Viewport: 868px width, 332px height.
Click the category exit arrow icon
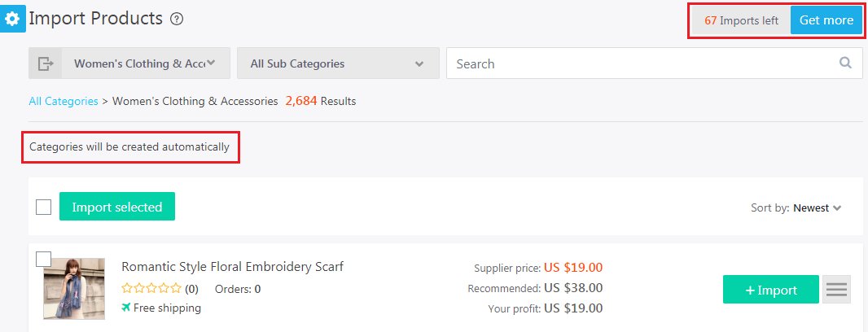pyautogui.click(x=46, y=63)
